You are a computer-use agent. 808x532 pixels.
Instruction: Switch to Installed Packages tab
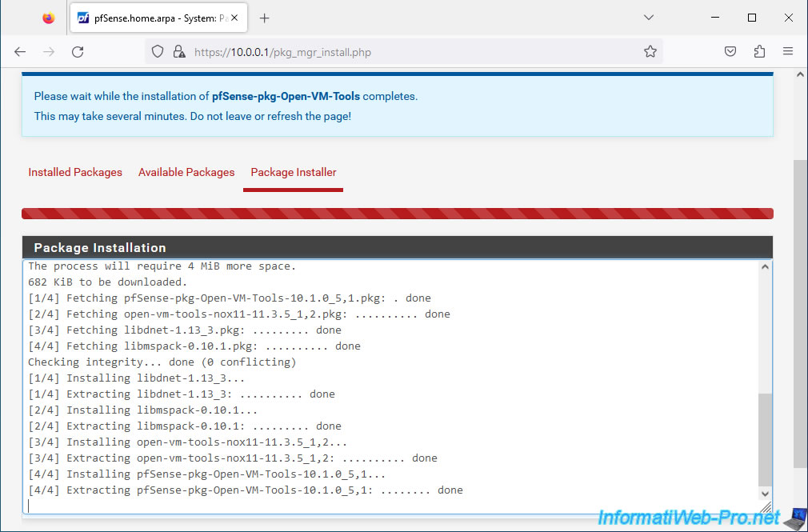(x=75, y=172)
